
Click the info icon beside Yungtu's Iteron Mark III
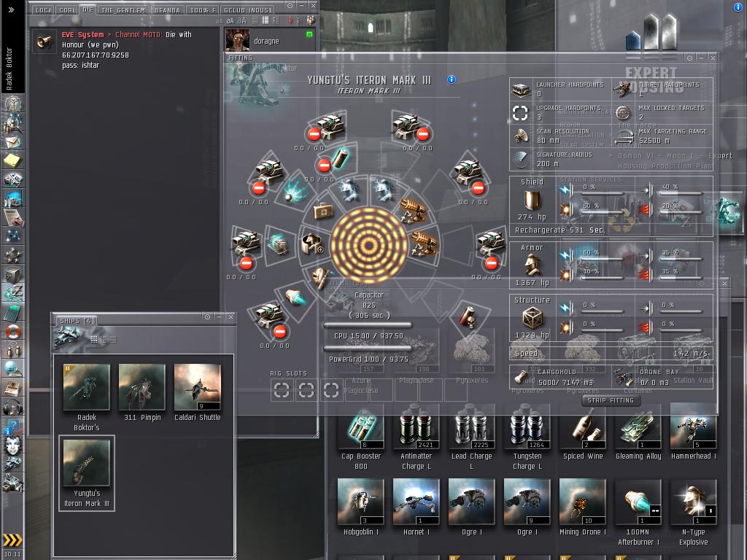451,79
